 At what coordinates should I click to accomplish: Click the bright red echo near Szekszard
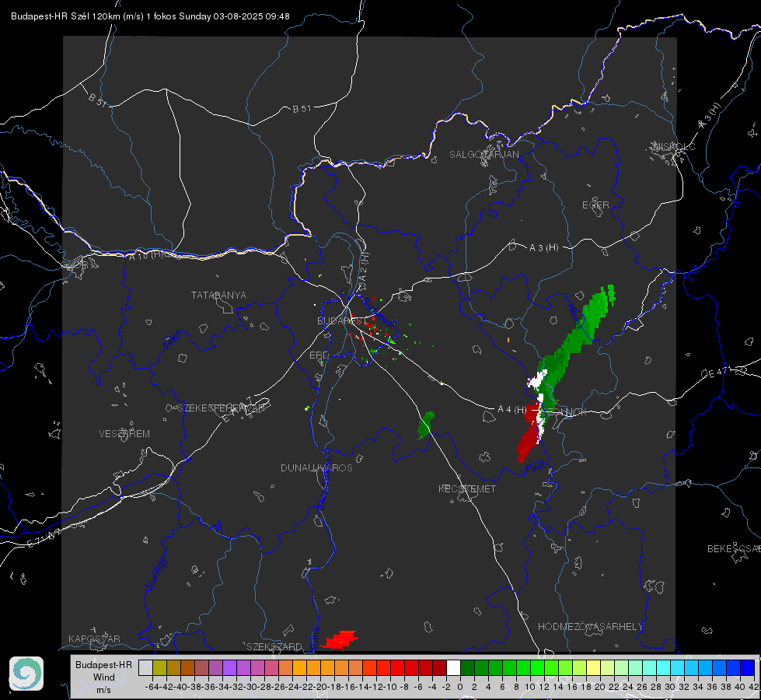coord(340,639)
